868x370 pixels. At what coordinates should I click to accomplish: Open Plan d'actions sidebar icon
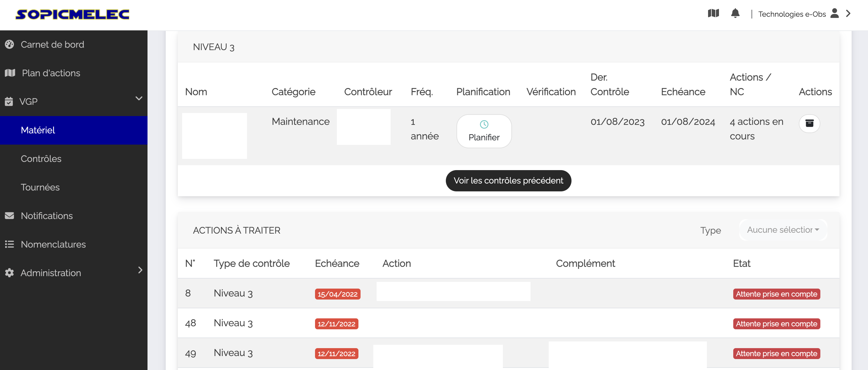(x=10, y=73)
